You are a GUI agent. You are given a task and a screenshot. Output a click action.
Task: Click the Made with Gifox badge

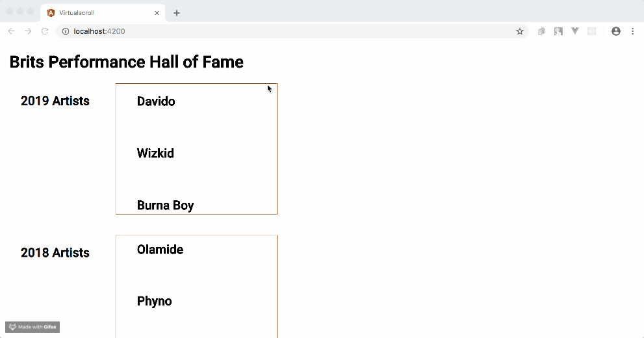click(x=32, y=327)
